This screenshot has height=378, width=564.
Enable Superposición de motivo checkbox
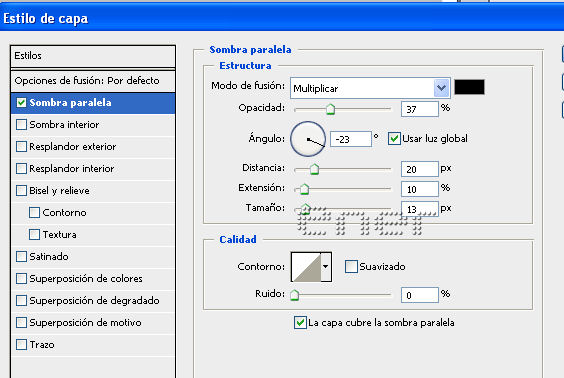point(21,322)
